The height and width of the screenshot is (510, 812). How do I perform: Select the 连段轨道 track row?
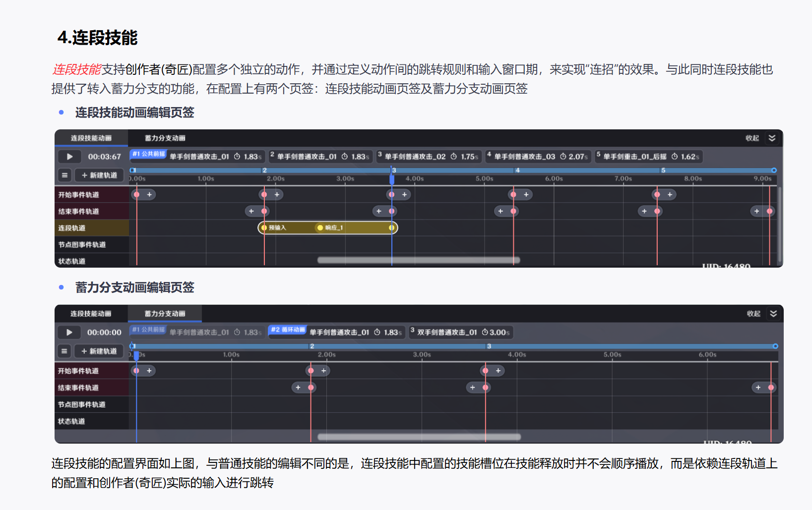point(92,228)
